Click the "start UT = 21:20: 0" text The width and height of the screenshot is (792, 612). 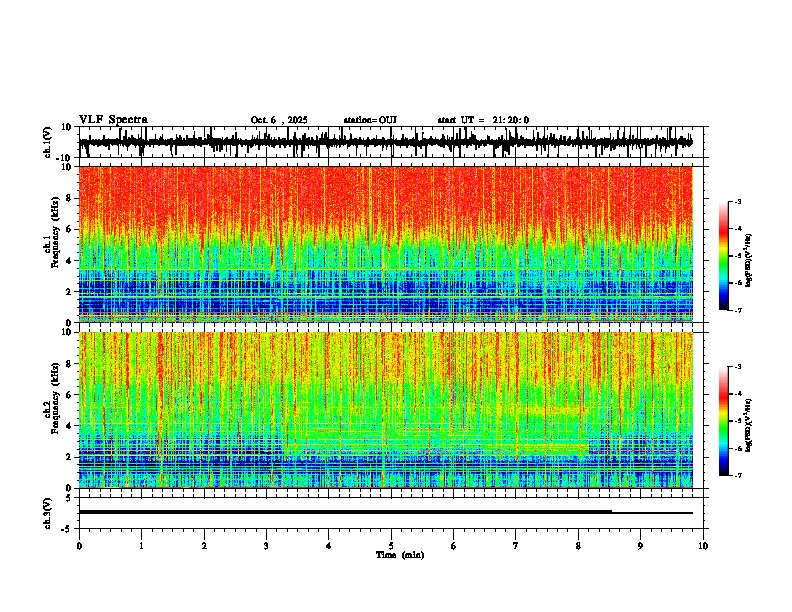(x=483, y=120)
